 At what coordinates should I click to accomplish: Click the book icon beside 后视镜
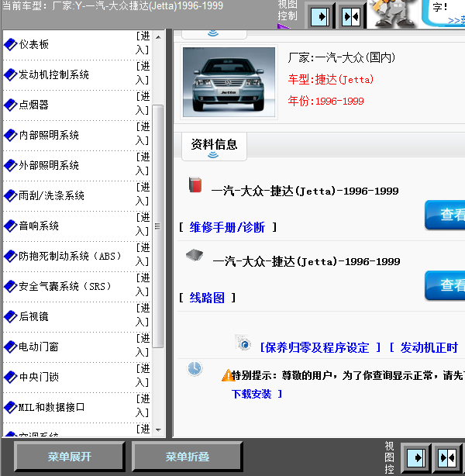click(11, 316)
